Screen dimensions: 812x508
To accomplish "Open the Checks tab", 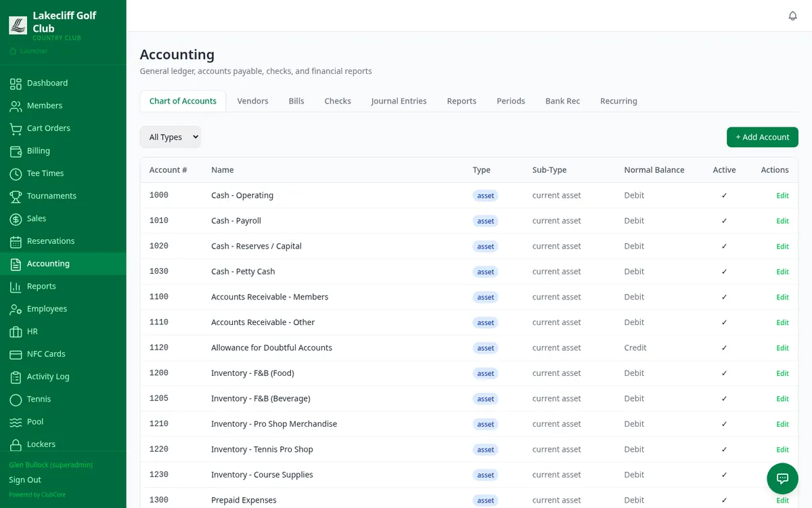I will coord(338,101).
